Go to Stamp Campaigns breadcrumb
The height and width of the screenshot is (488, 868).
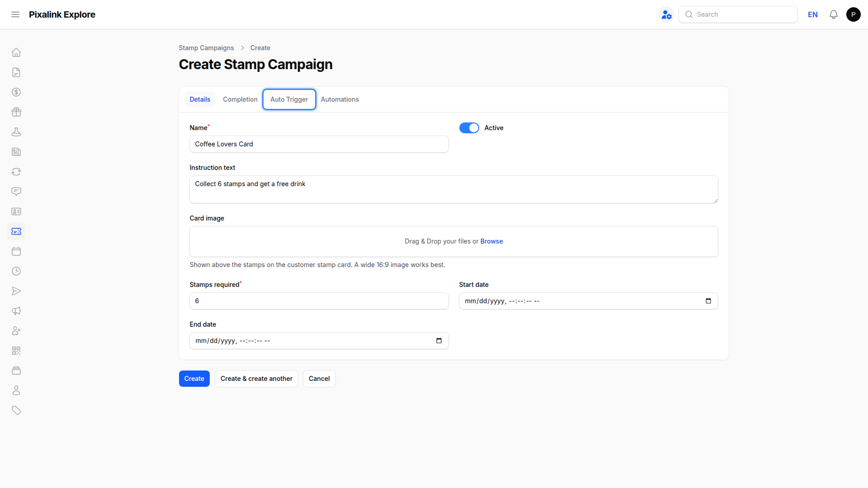[206, 48]
